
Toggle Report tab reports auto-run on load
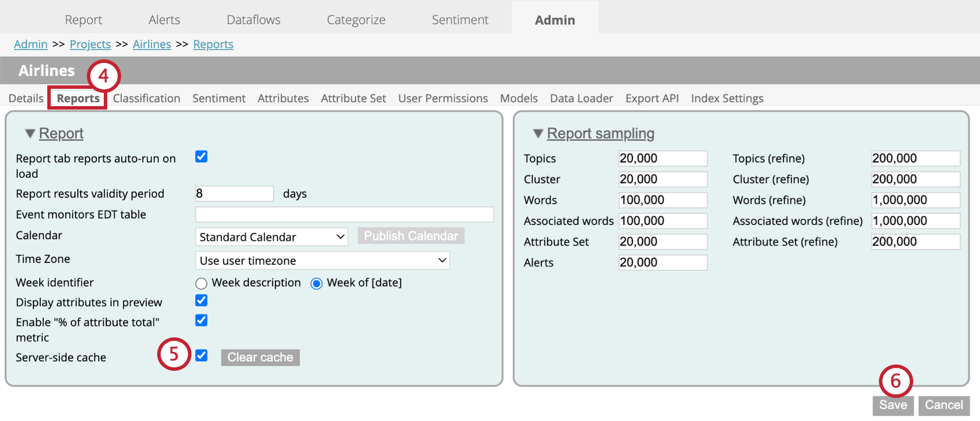click(201, 157)
